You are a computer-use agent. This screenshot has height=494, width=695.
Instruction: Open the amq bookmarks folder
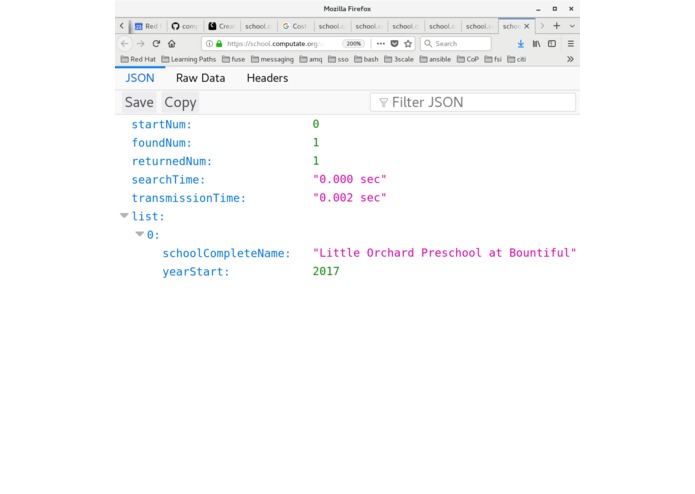[x=311, y=59]
